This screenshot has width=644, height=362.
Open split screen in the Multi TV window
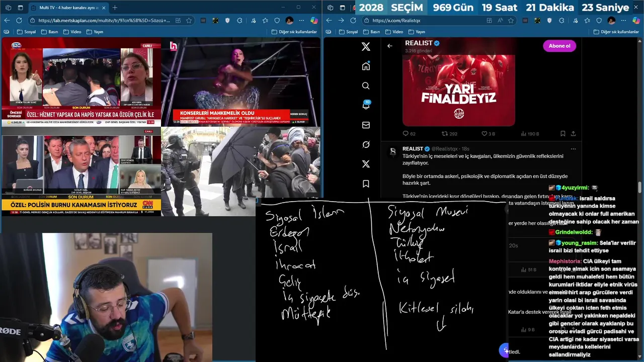(179, 21)
